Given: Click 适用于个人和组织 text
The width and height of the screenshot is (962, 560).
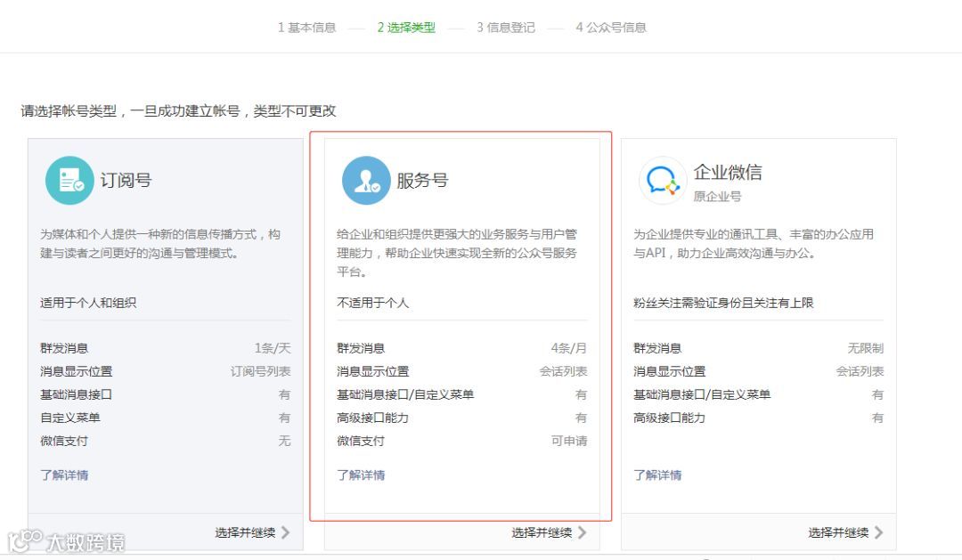Looking at the screenshot, I should 88,303.
